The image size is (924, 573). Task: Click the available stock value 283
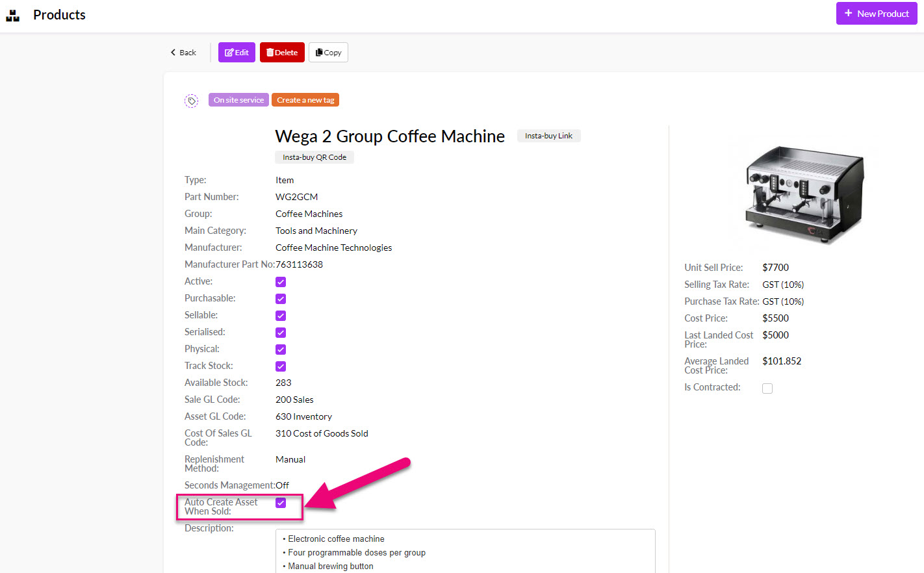click(283, 383)
